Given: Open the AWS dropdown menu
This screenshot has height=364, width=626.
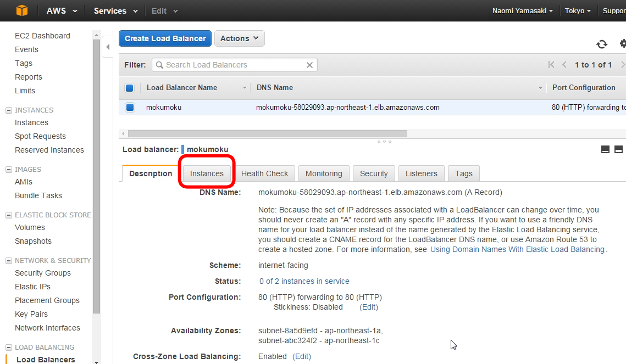Looking at the screenshot, I should 62,11.
